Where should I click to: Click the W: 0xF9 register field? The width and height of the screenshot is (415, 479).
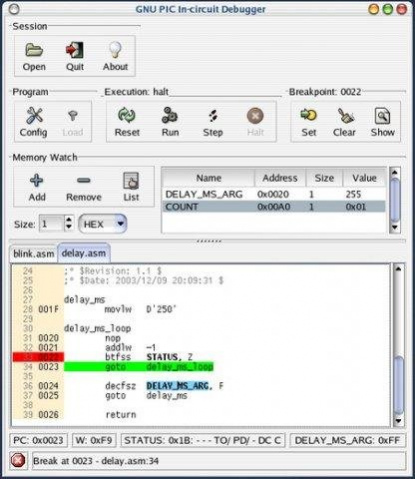point(94,440)
